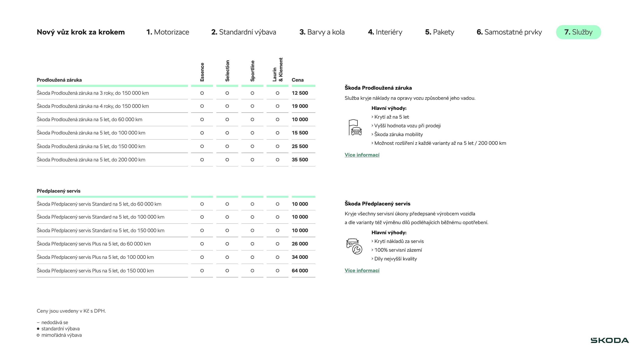Open the 1. Motorizace step tab
This screenshot has height=362, width=644.
168,32
